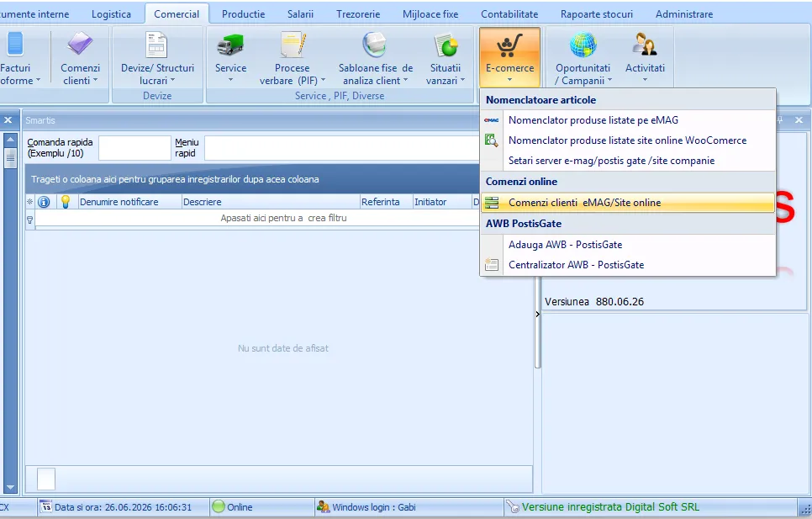Collapse the E-comerce dropdown arrow
Viewport: 812px width, 519px height.
[x=509, y=80]
